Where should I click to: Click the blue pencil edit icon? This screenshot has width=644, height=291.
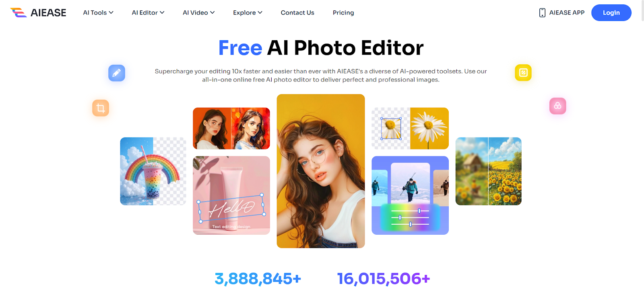(117, 73)
